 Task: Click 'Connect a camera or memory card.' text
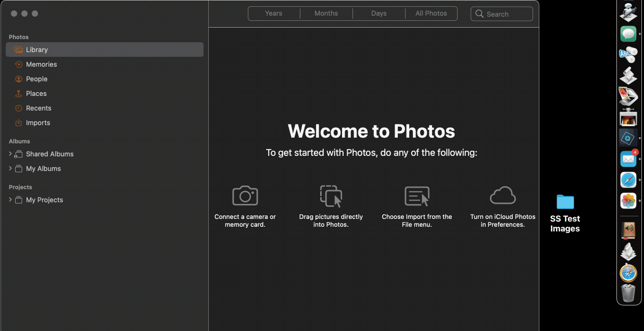point(245,220)
